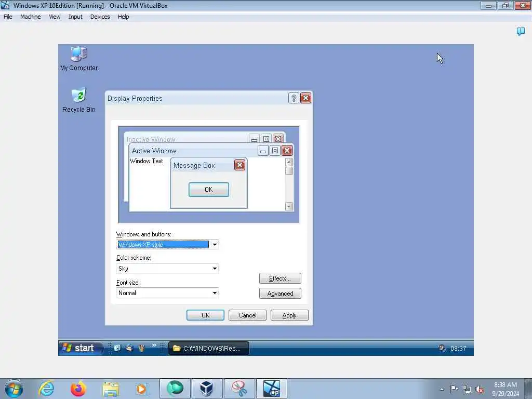Click preview scrollbar up arrow

289,162
